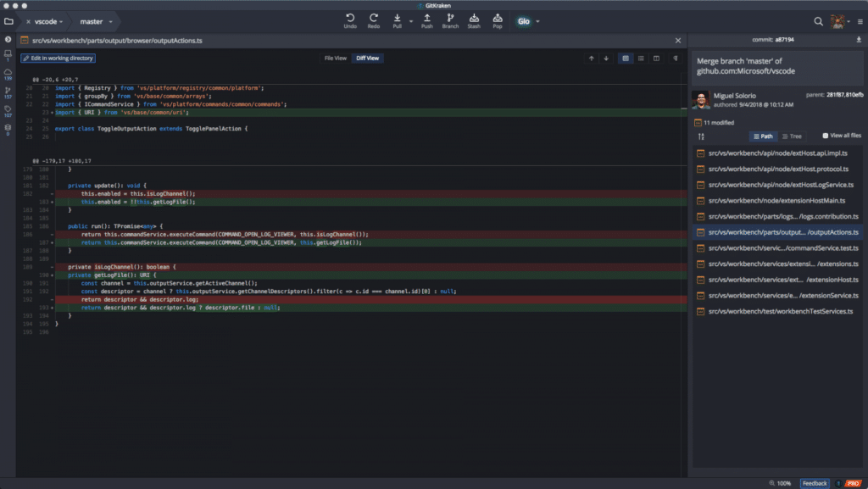Jump to next change with down arrow
This screenshot has height=489, width=868.
(606, 58)
